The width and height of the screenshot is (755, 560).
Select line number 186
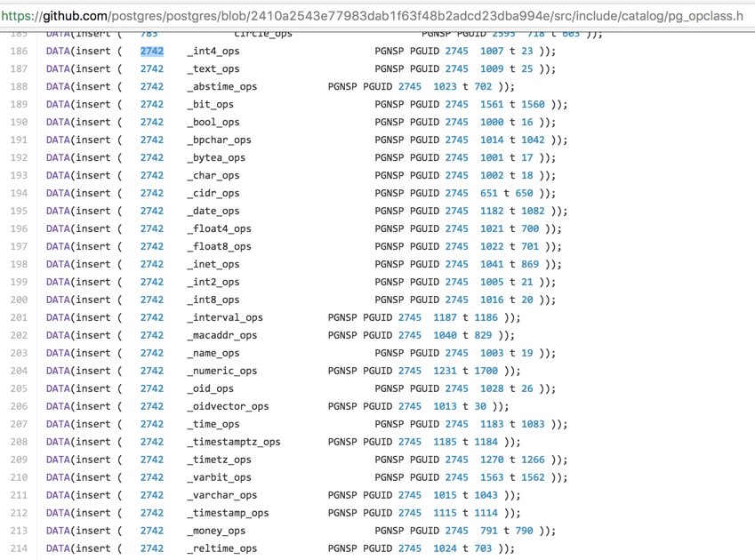click(x=19, y=52)
